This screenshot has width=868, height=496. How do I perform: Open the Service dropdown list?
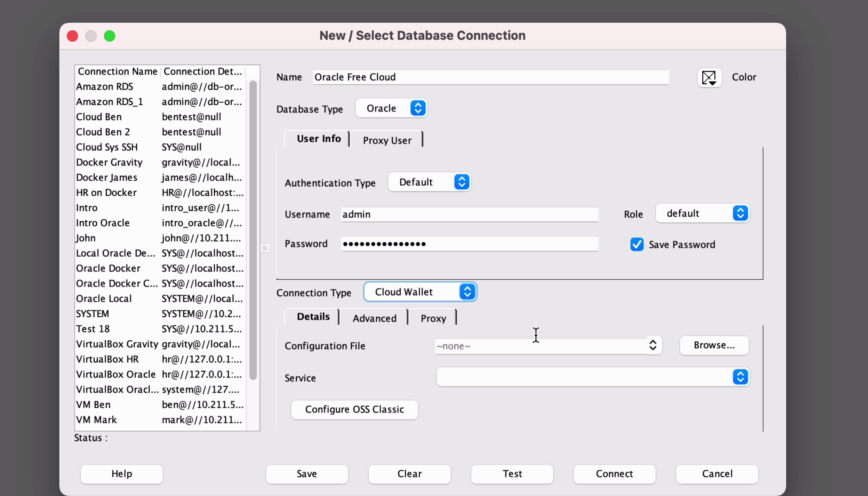point(740,377)
